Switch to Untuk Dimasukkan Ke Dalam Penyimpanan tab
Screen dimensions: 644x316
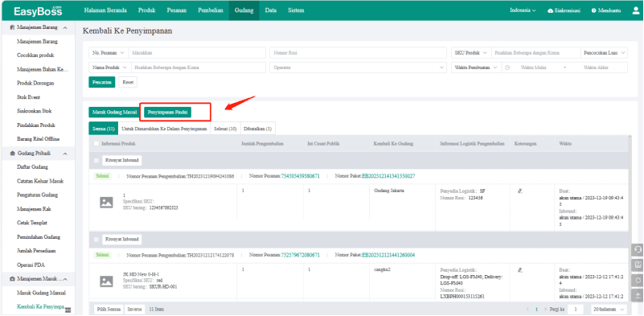pos(164,129)
